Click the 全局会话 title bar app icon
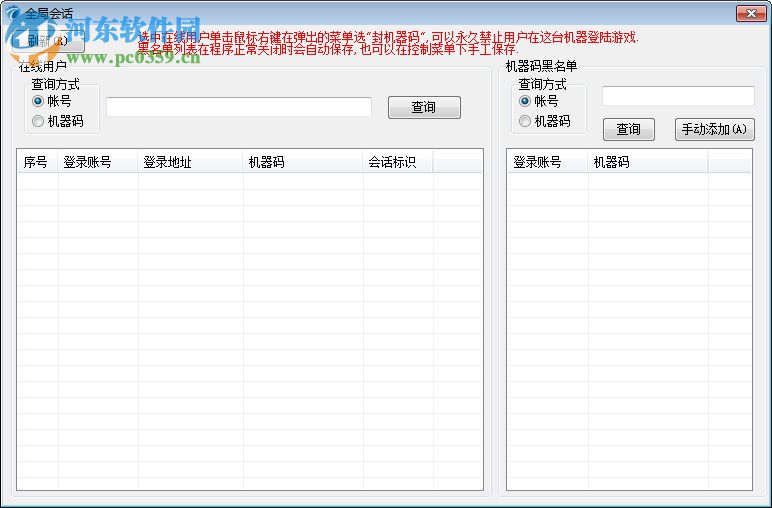The image size is (772, 508). [12, 13]
